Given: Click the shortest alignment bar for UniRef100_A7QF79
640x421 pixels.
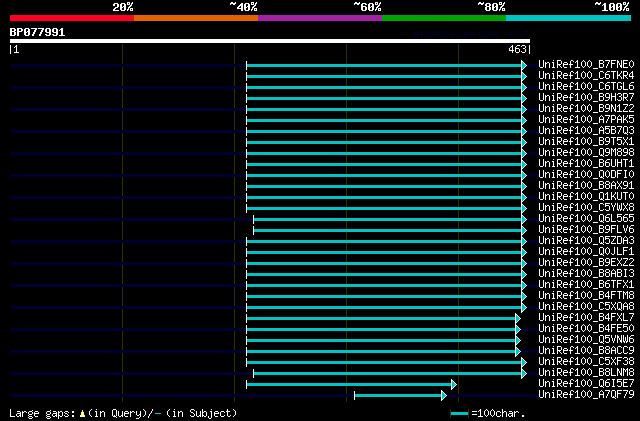Looking at the screenshot, I should click(x=398, y=396).
